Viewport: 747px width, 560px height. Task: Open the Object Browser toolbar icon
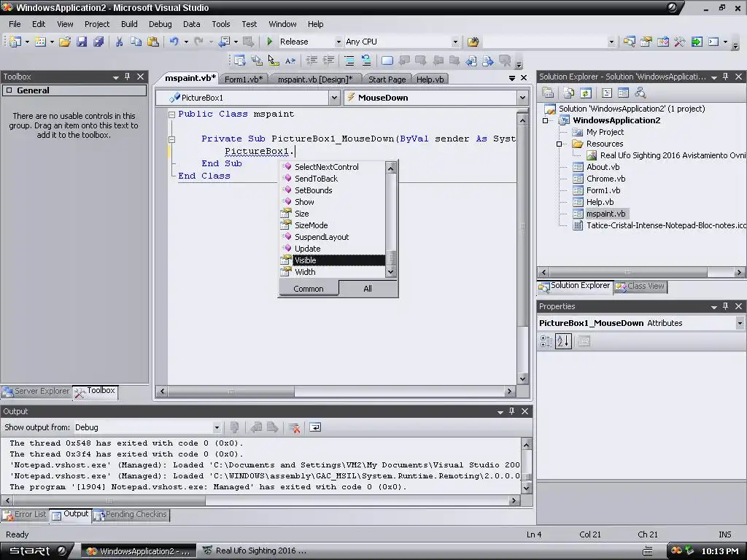[662, 42]
